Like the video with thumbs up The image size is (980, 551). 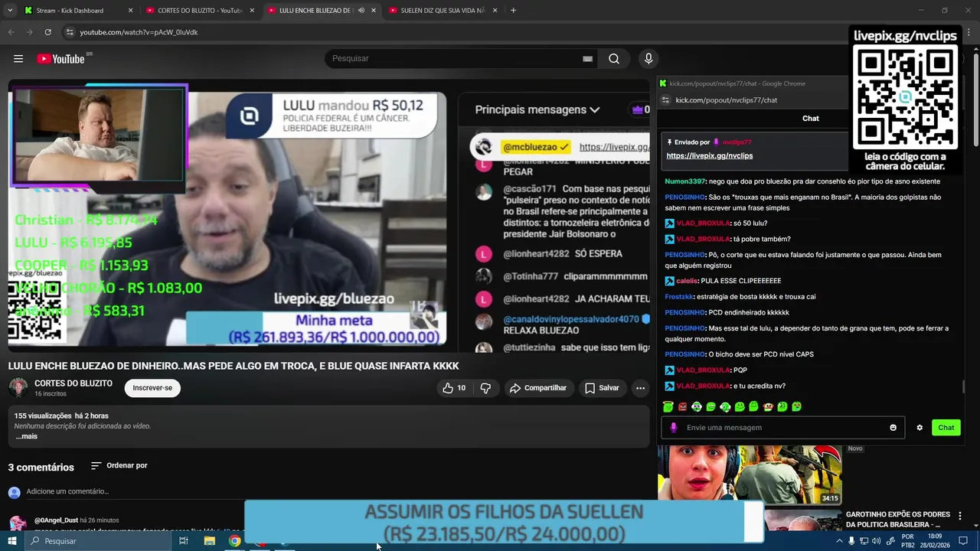pyautogui.click(x=454, y=388)
